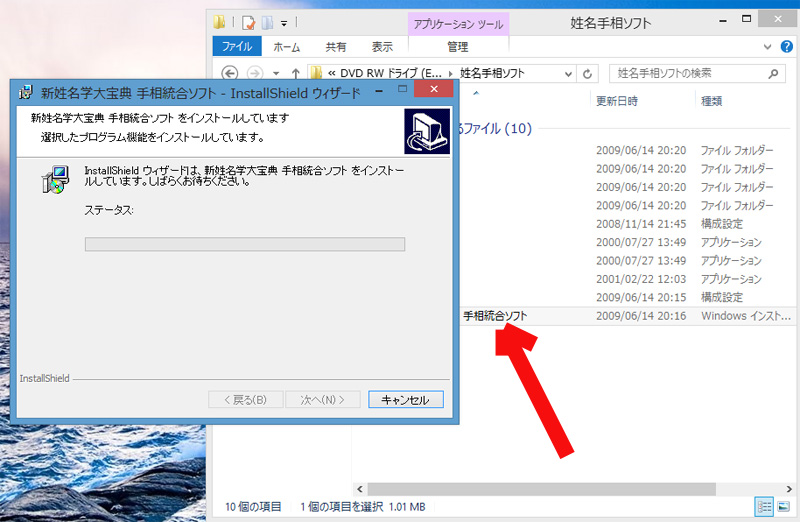Click horizontal scrollbar right arrow

789,489
